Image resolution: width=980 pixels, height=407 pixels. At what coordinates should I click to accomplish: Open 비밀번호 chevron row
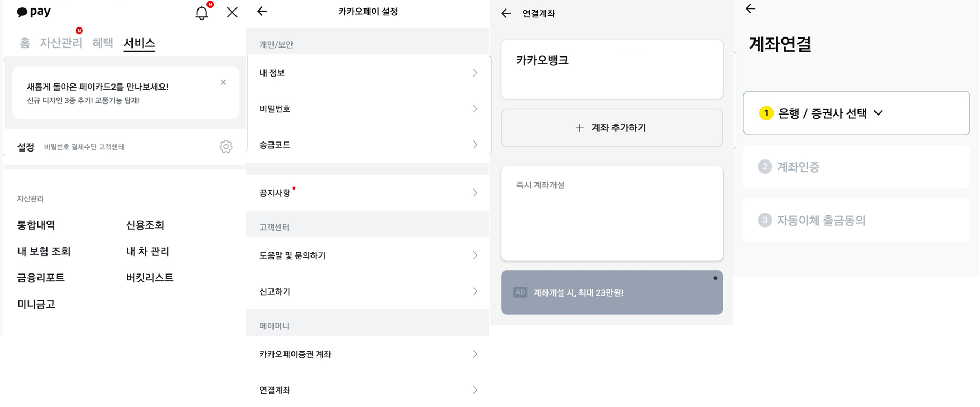(x=368, y=109)
